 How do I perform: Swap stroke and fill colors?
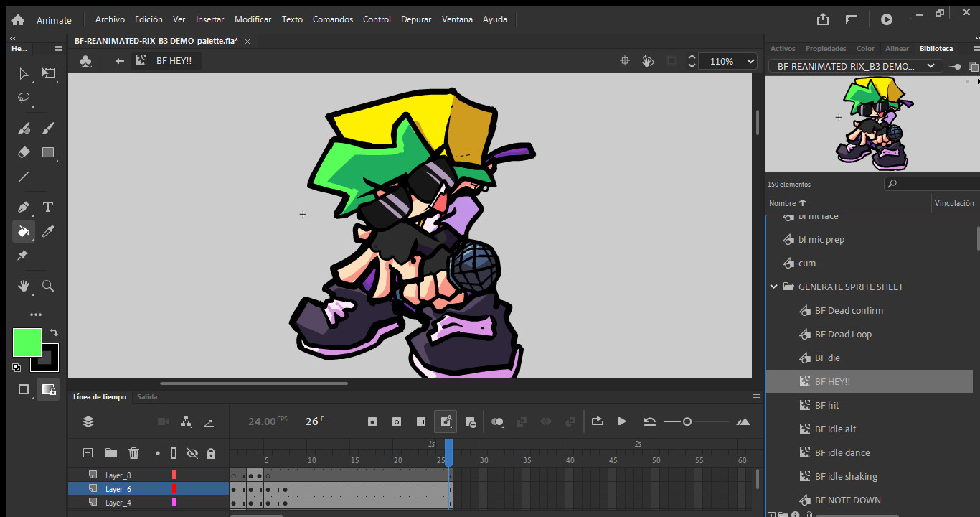click(54, 333)
